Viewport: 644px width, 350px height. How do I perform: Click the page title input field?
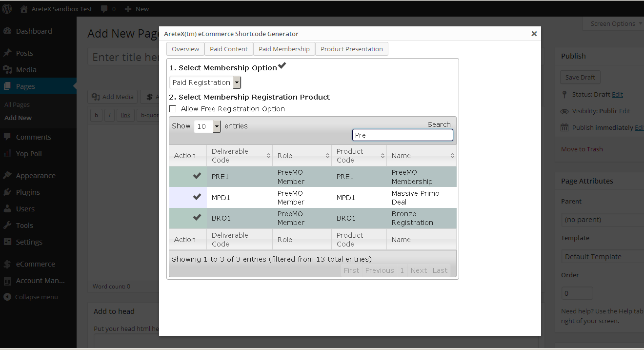pyautogui.click(x=123, y=57)
